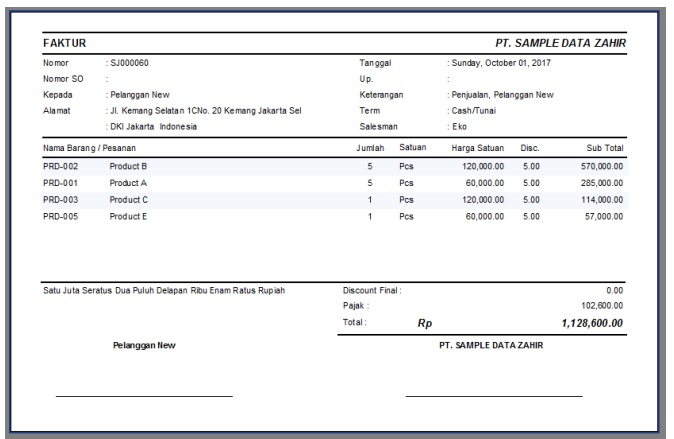The width and height of the screenshot is (674, 439).
Task: Click the FAKTUR heading
Action: coord(64,44)
